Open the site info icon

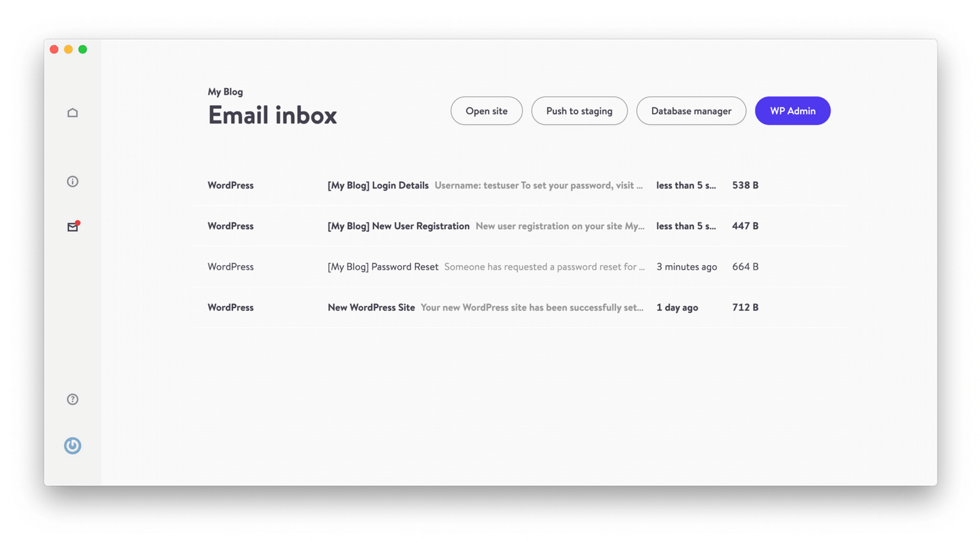point(72,181)
